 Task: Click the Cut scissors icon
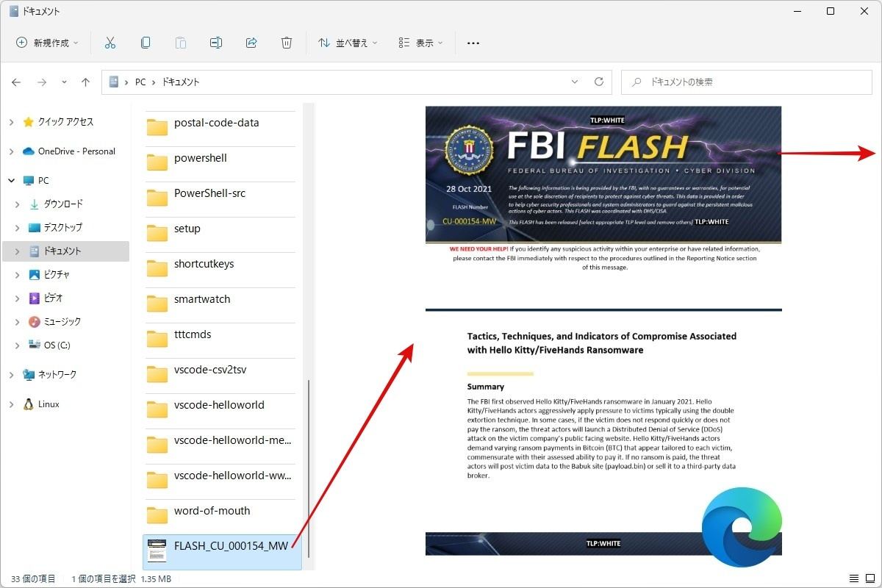pos(110,43)
